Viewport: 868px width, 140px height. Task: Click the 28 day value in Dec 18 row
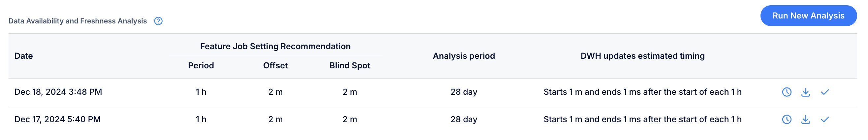pyautogui.click(x=464, y=92)
